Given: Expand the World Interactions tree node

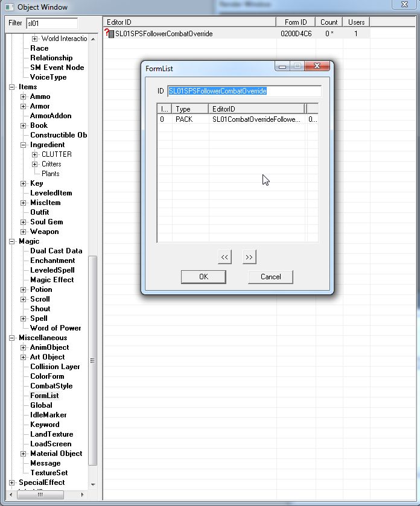Looking at the screenshot, I should (x=34, y=39).
